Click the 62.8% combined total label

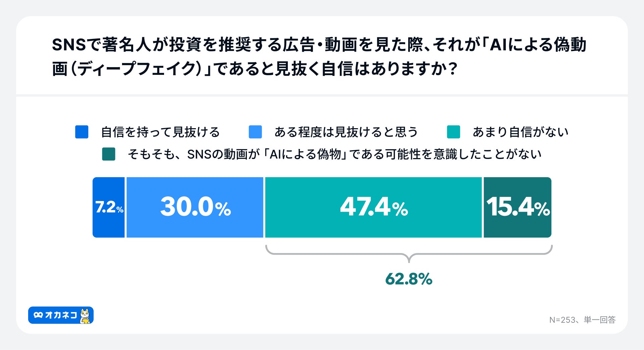409,279
